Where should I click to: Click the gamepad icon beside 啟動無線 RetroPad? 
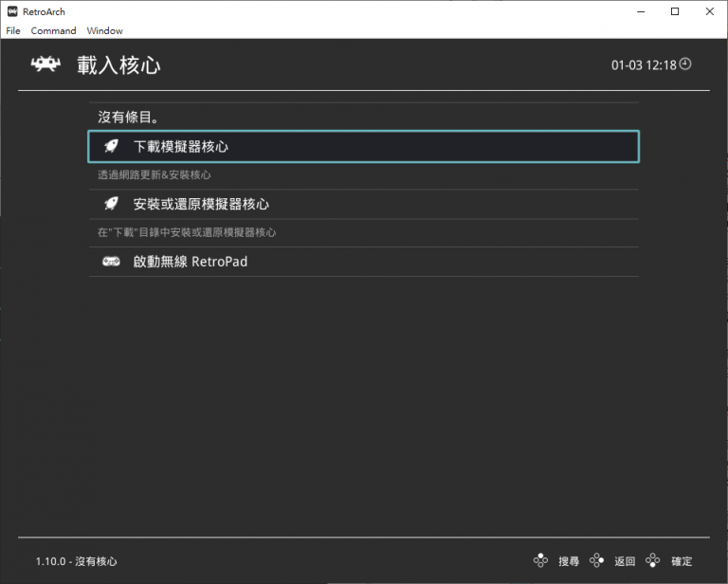(x=111, y=262)
